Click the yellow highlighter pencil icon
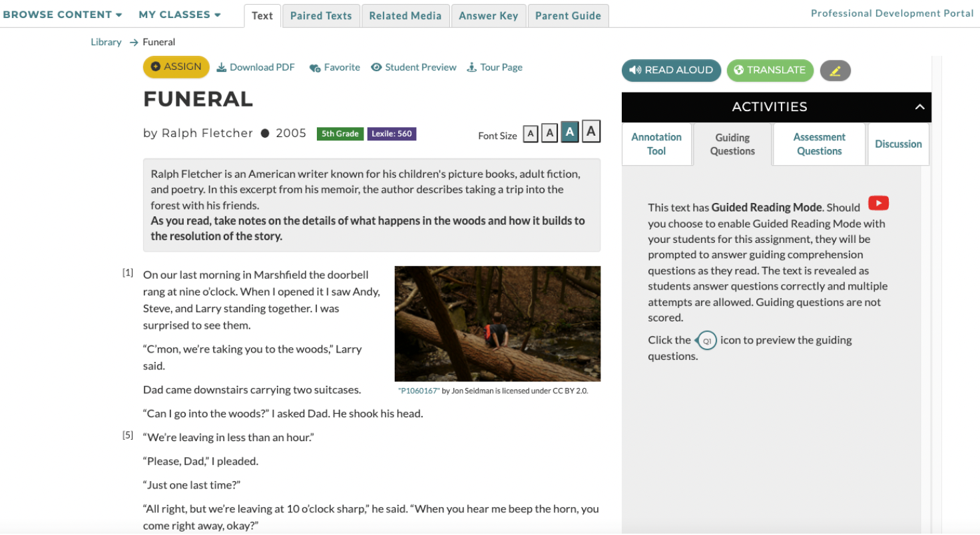This screenshot has width=980, height=535. tap(835, 71)
